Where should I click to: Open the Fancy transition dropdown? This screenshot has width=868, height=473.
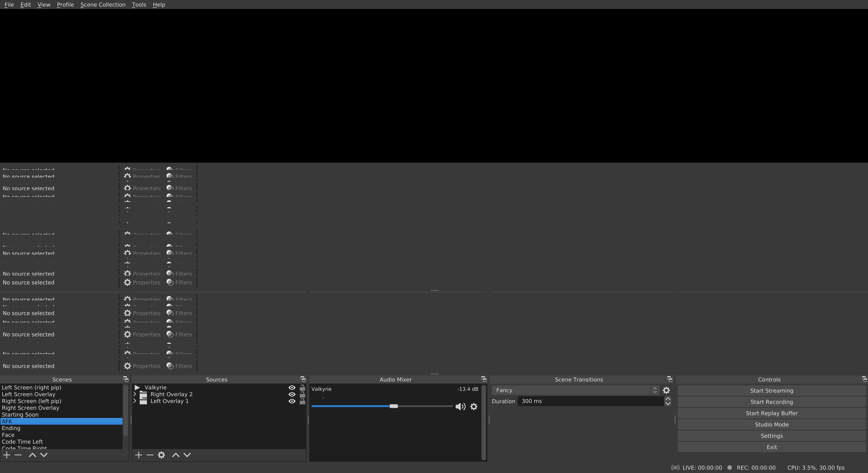[575, 390]
